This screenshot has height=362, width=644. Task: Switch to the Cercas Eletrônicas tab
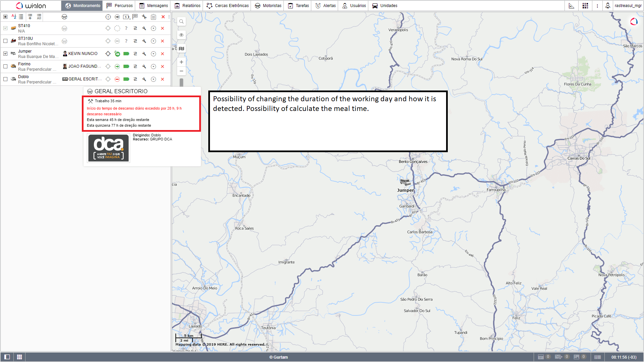click(x=228, y=6)
